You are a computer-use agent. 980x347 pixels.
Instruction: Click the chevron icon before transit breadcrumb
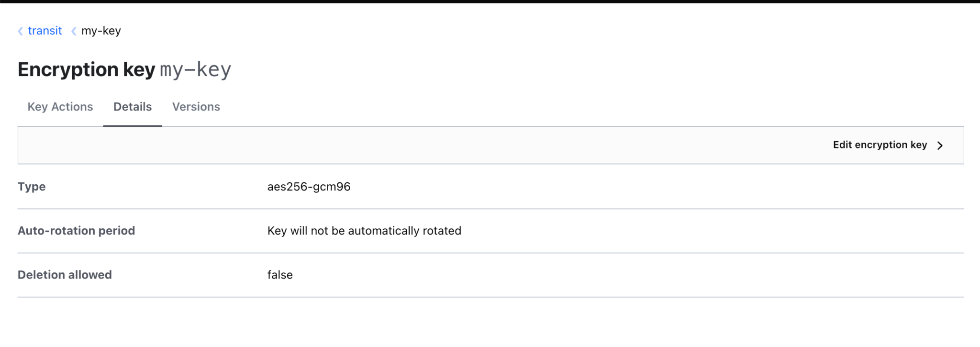click(x=20, y=31)
